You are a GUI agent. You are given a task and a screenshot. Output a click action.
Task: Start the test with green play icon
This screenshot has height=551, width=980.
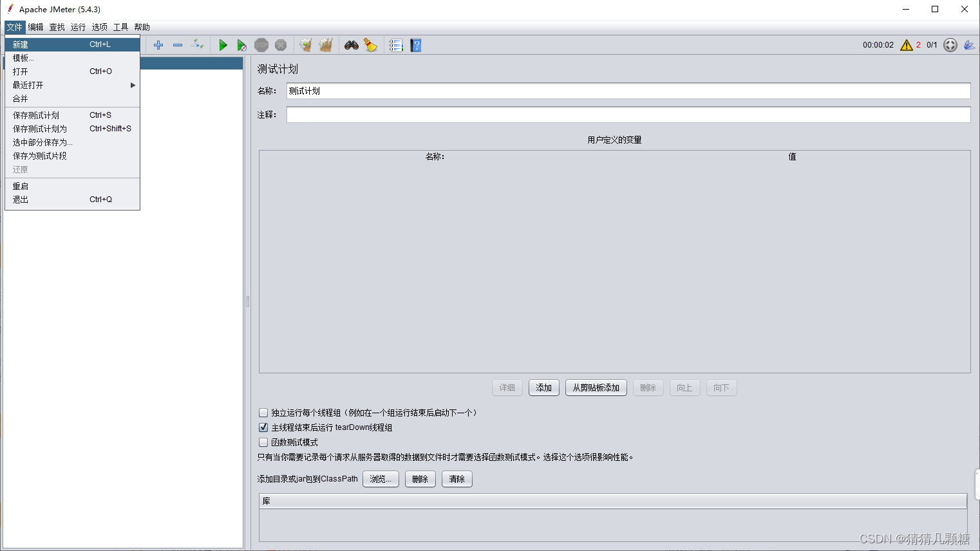(x=223, y=45)
